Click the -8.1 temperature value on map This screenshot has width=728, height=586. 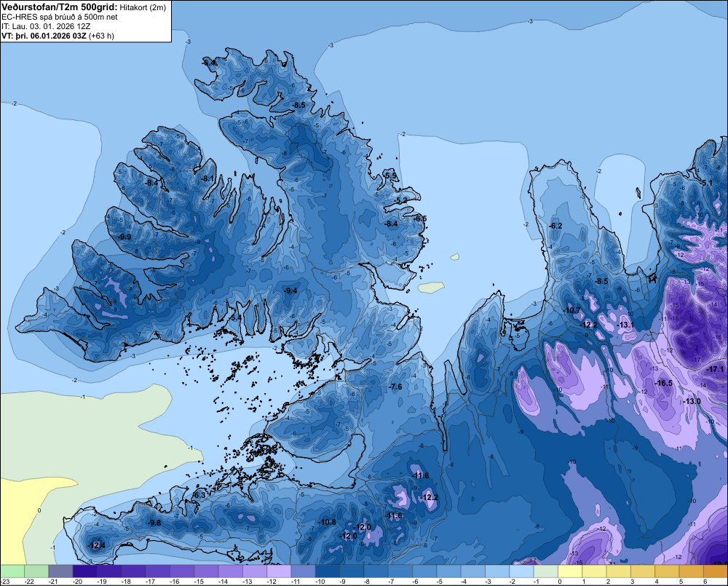click(207, 178)
